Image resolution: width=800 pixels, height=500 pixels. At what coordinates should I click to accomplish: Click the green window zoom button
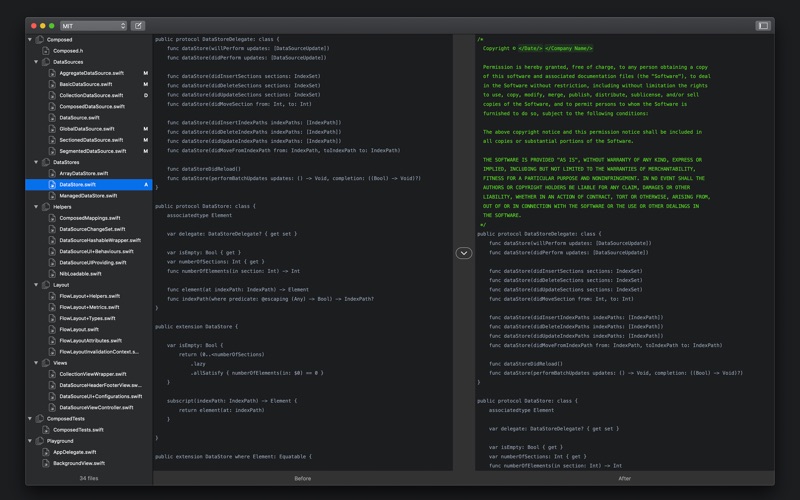[x=52, y=26]
